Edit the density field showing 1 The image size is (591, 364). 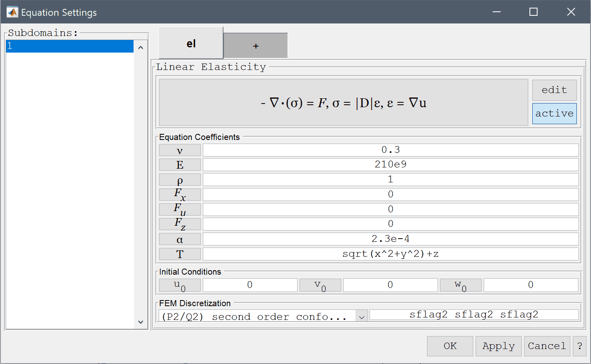click(x=391, y=180)
